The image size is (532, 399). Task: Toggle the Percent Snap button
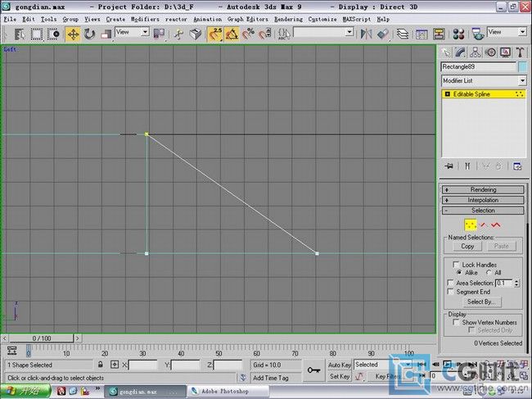pyautogui.click(x=248, y=34)
